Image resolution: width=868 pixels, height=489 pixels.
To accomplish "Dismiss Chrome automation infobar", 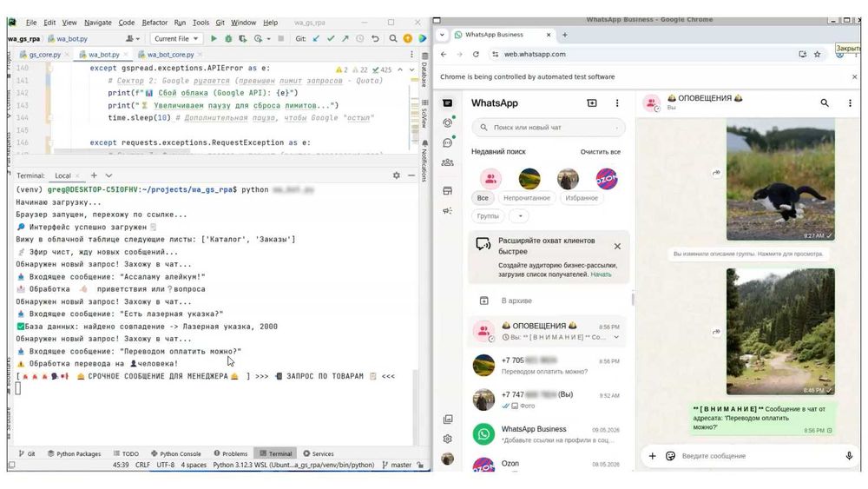I will coord(854,77).
